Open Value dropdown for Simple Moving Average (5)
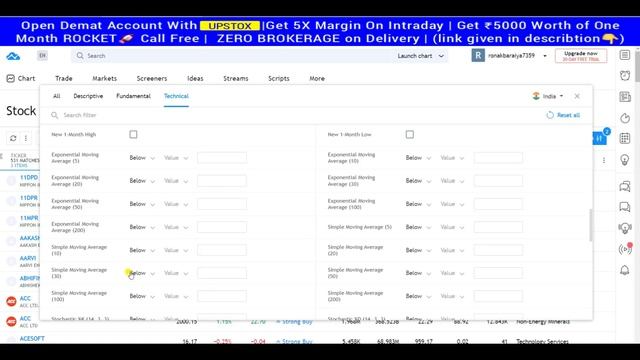640x360 pixels. tap(452, 227)
